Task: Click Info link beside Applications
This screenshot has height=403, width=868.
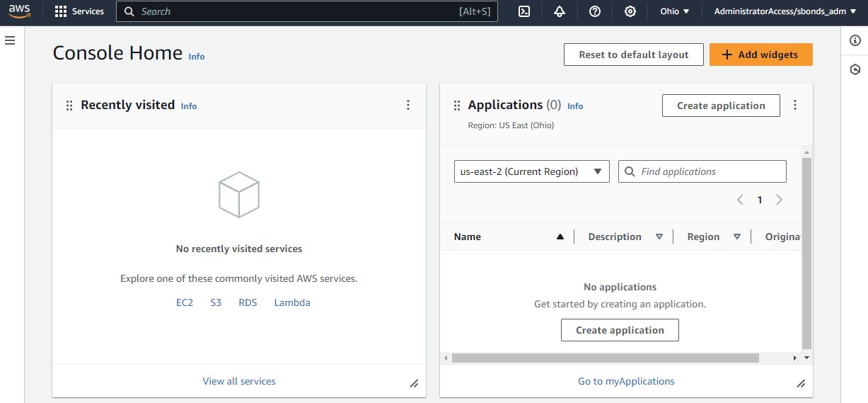Action: 575,106
